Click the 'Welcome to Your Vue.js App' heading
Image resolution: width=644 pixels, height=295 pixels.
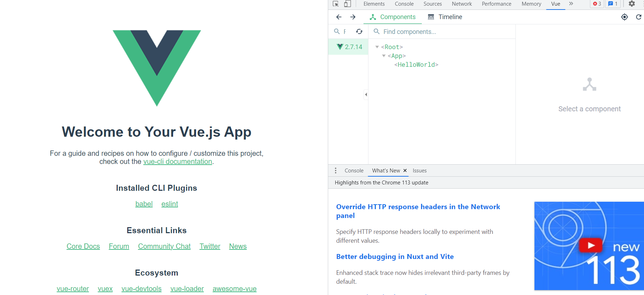click(156, 132)
